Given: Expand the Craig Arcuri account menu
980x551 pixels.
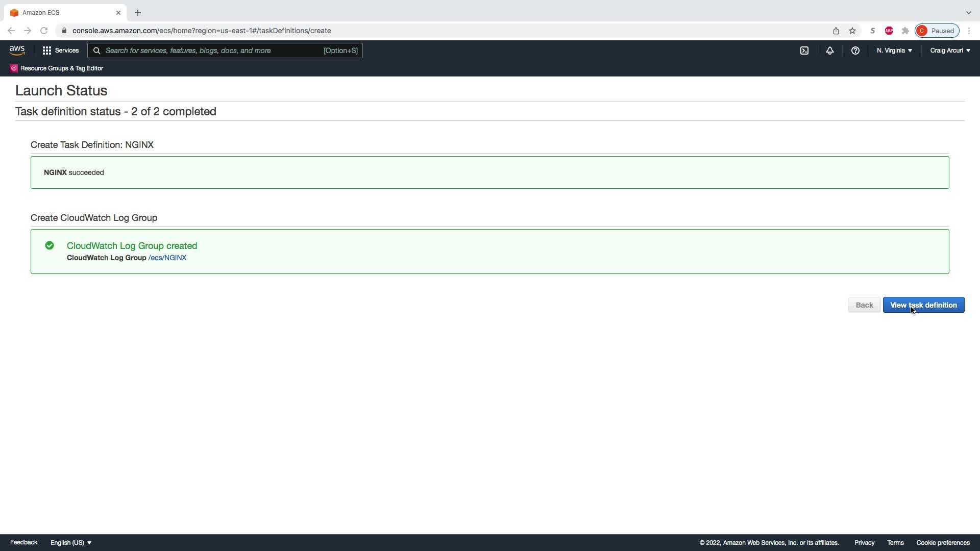Looking at the screenshot, I should pos(949,51).
